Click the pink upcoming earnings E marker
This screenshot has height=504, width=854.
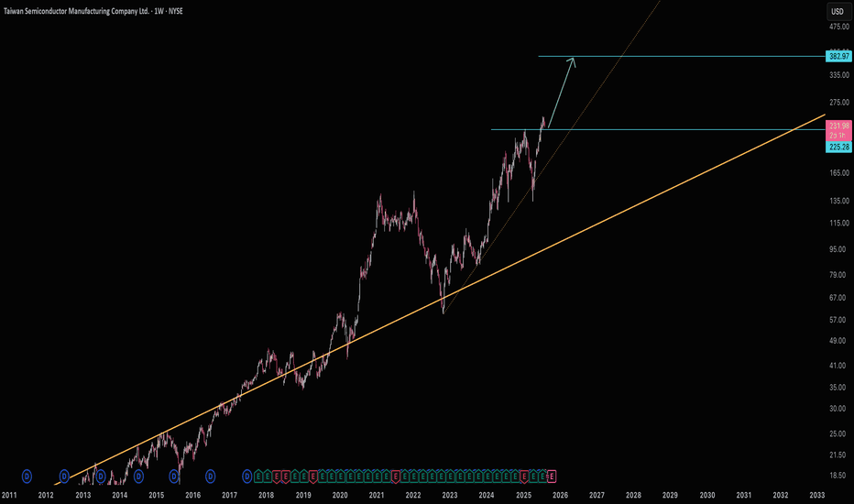coord(552,477)
